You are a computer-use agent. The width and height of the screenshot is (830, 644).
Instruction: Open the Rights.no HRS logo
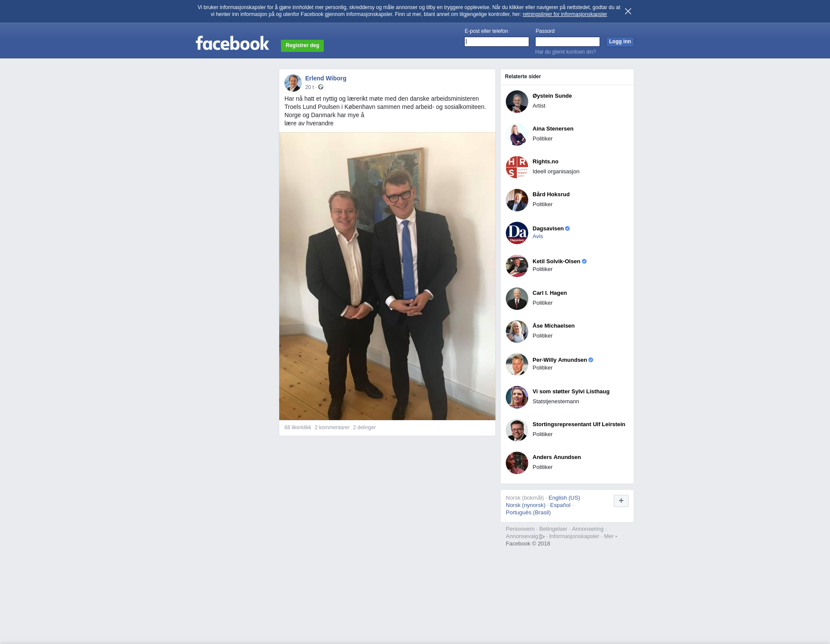coord(517,167)
